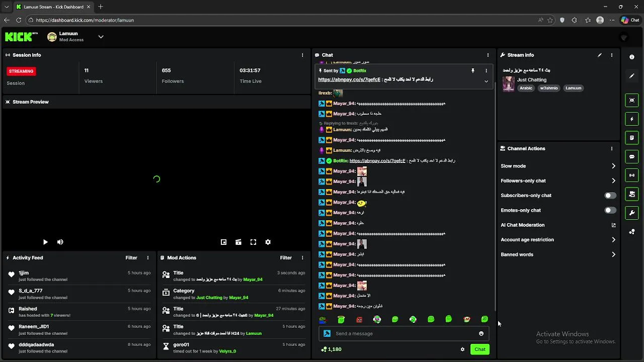Unpin the pinned BotRix message
This screenshot has height=362, width=644.
click(473, 71)
